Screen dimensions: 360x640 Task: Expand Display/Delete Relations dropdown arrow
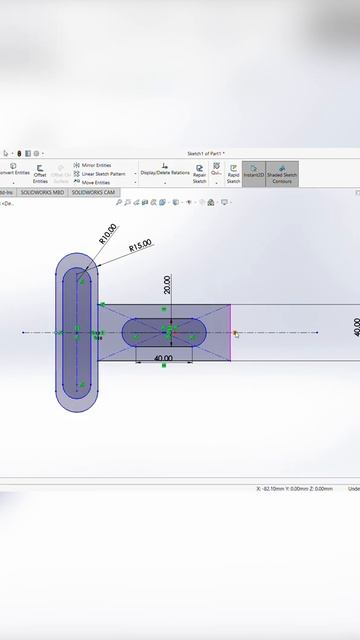tap(165, 183)
